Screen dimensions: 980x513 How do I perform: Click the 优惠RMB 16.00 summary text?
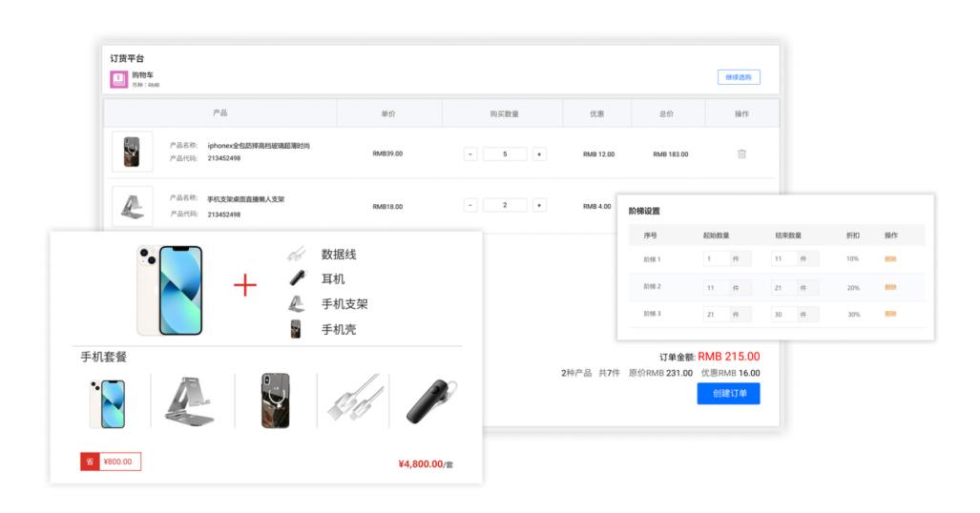(x=731, y=373)
